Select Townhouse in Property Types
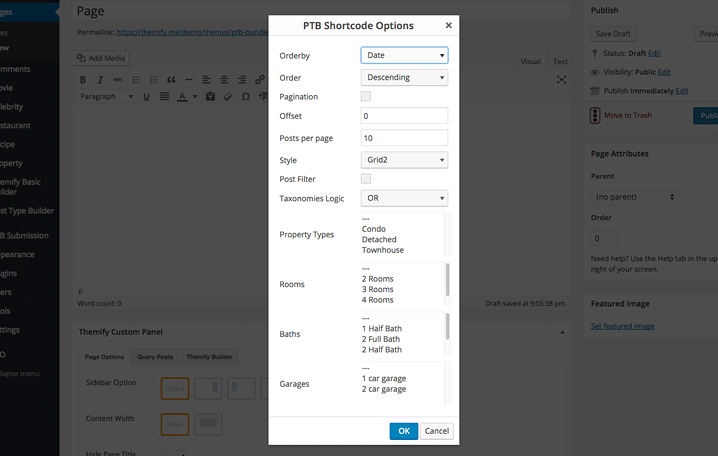718x456 pixels. pyautogui.click(x=383, y=250)
